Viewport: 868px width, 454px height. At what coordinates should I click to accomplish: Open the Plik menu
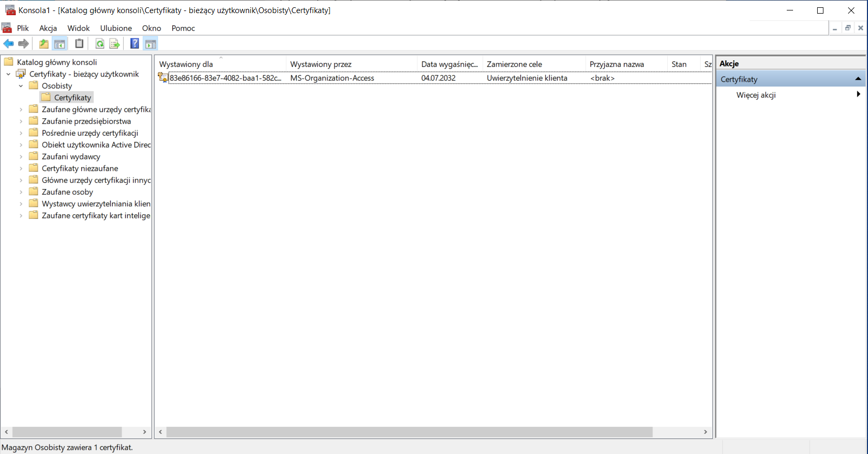(23, 28)
